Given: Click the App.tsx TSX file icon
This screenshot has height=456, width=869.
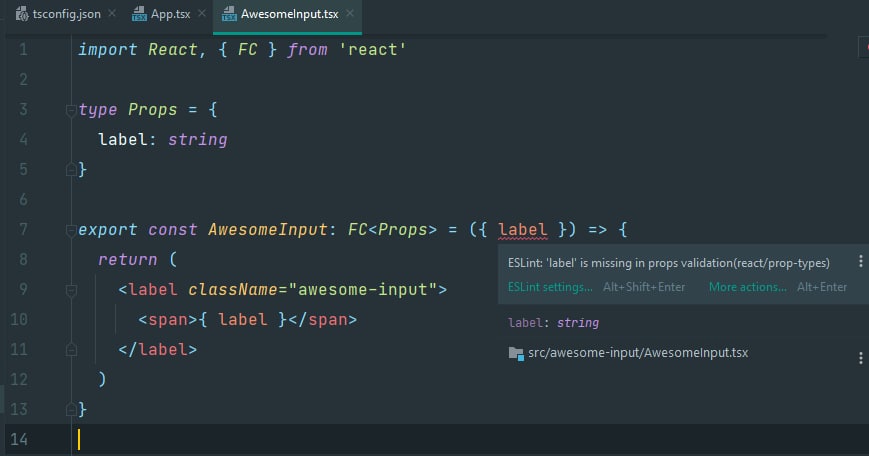Looking at the screenshot, I should coord(139,14).
